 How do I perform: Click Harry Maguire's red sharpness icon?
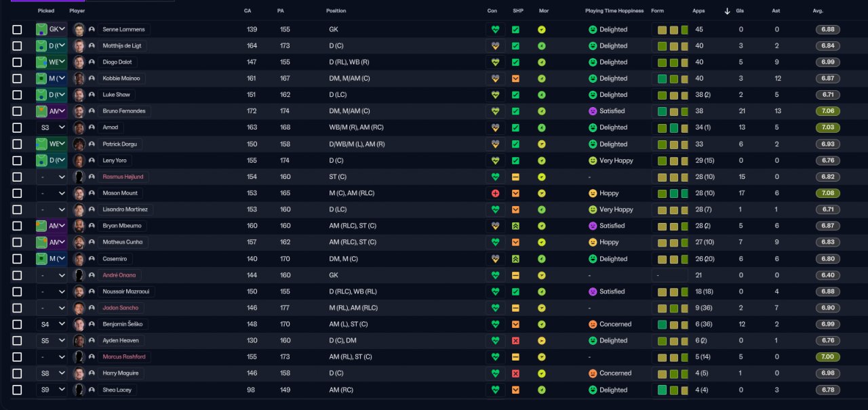515,373
